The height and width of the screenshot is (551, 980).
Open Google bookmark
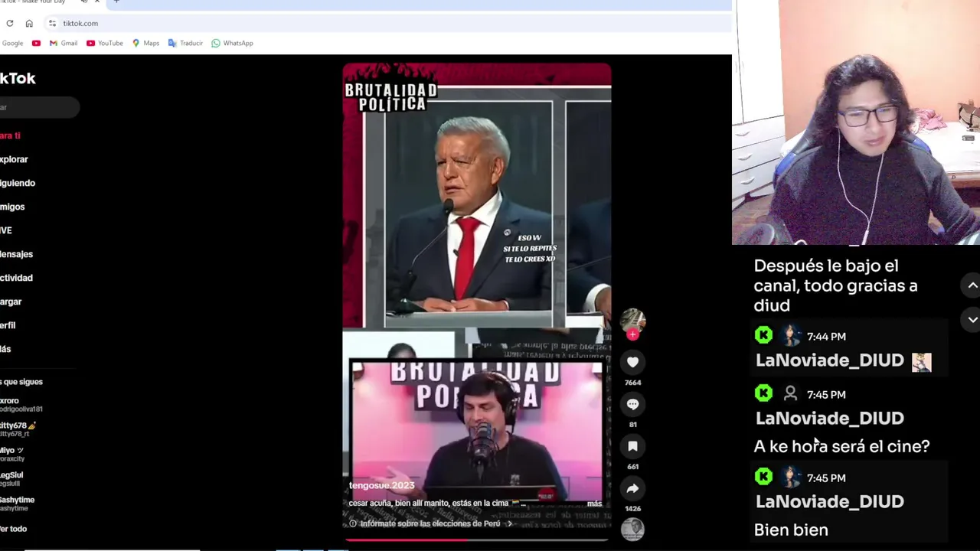[11, 43]
